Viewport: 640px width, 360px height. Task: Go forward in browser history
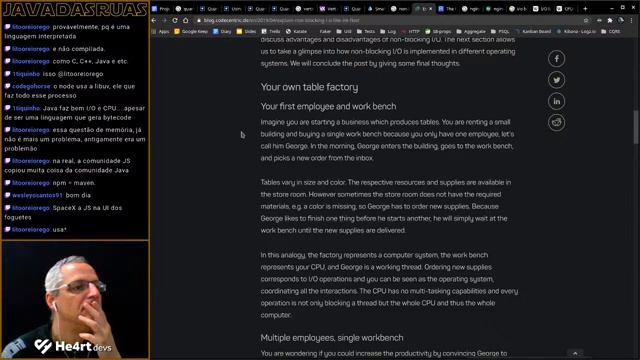164,20
